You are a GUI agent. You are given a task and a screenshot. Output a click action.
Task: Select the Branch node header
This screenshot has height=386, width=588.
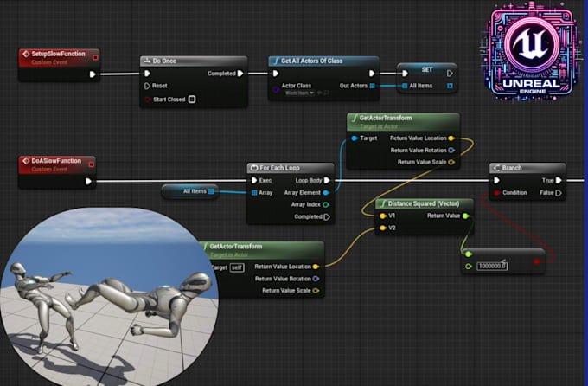pyautogui.click(x=527, y=168)
